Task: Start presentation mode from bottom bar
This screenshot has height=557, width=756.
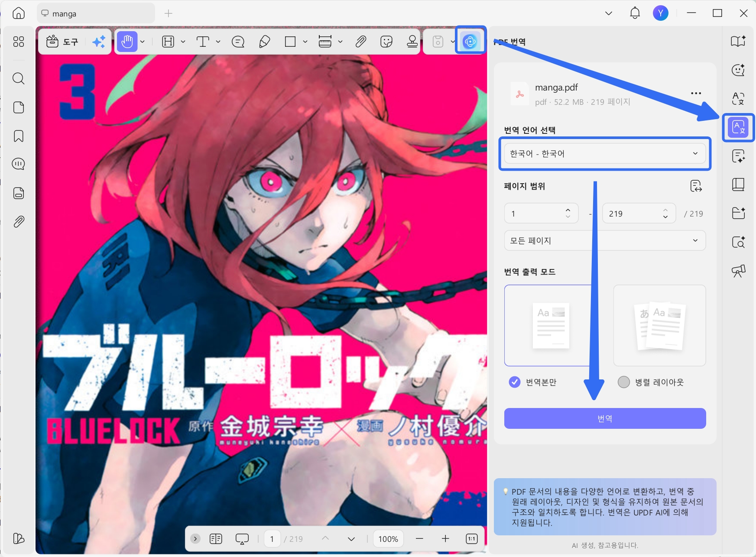Action: 242,539
